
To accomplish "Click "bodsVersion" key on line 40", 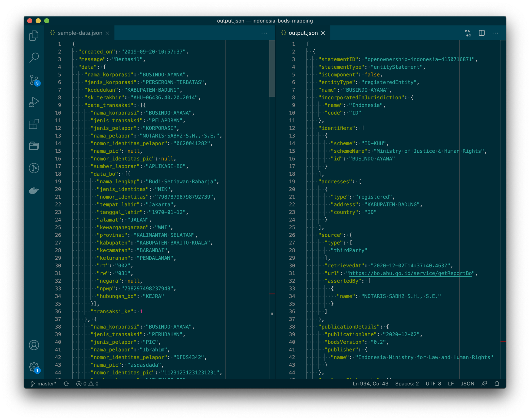I will pos(344,342).
